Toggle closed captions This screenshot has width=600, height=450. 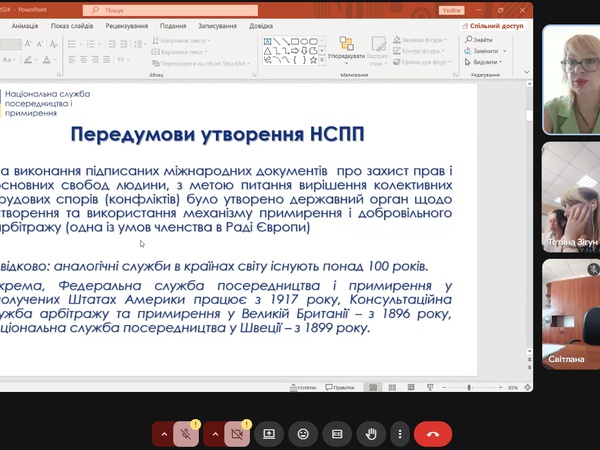tap(337, 434)
